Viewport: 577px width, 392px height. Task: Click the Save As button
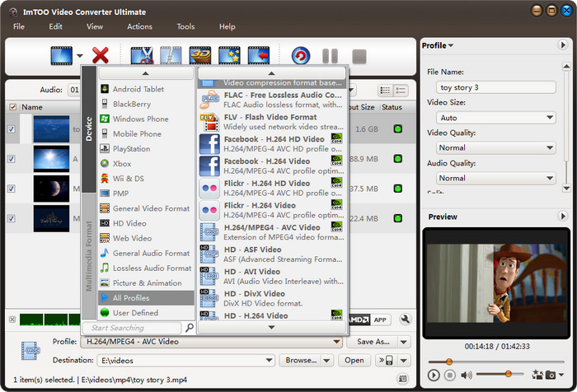pyautogui.click(x=373, y=342)
